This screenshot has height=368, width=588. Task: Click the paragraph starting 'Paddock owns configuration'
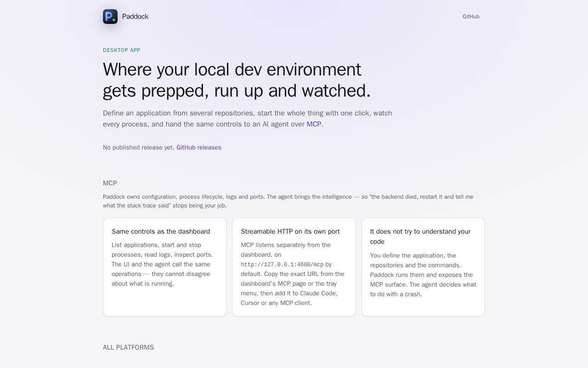288,201
